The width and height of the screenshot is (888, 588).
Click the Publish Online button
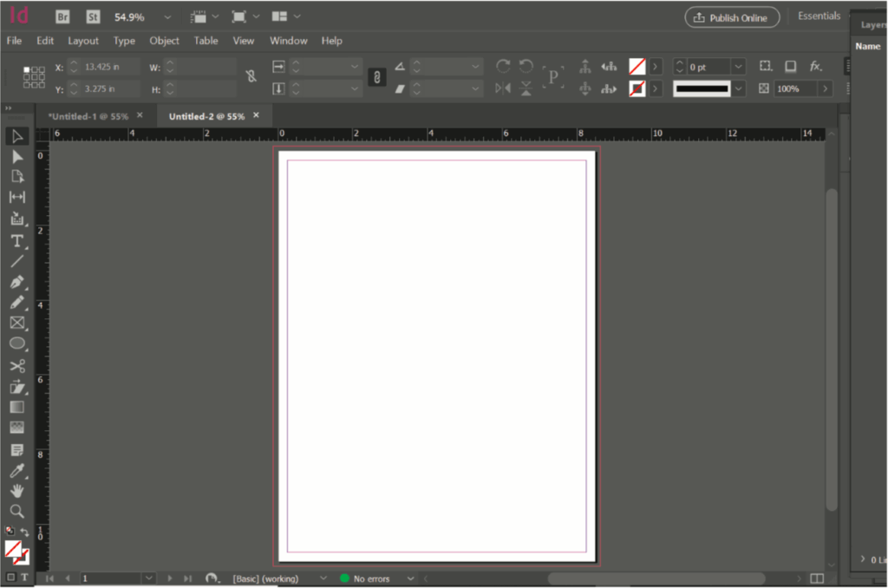pos(731,16)
